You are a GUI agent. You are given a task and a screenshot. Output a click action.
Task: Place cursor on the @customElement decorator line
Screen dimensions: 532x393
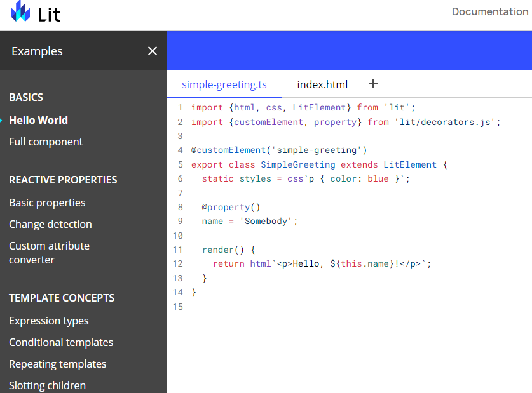(x=279, y=150)
